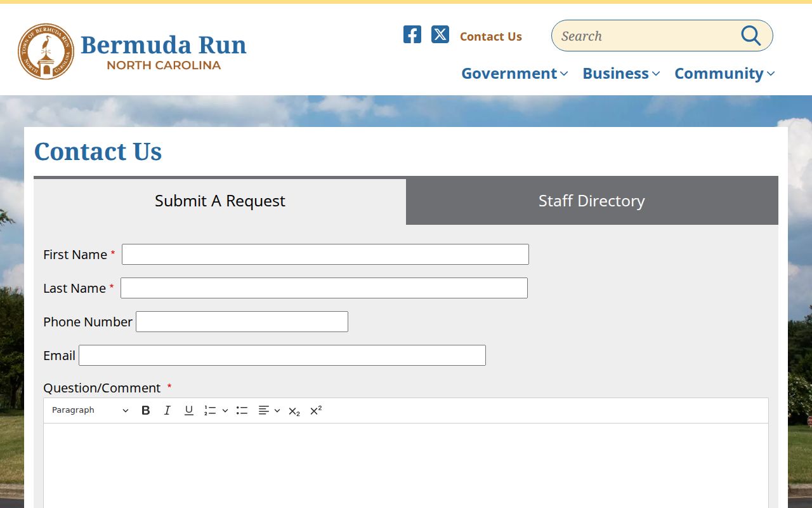Click the Bermuda Run town seal logo
This screenshot has height=508, width=812.
coord(46,51)
